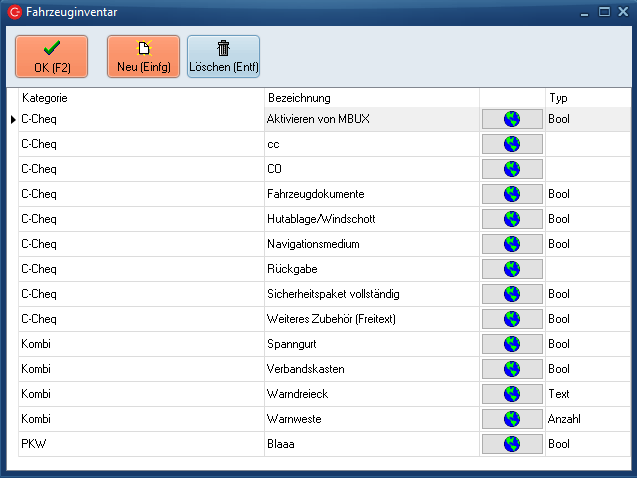Click the Bezeichnung column header
Image resolution: width=637 pixels, height=478 pixels.
coord(370,98)
